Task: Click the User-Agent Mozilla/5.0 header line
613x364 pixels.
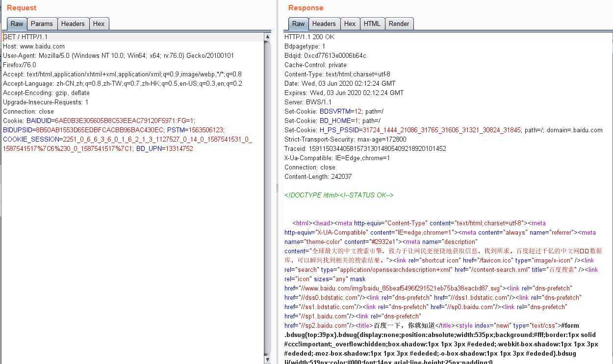Action: coord(119,55)
